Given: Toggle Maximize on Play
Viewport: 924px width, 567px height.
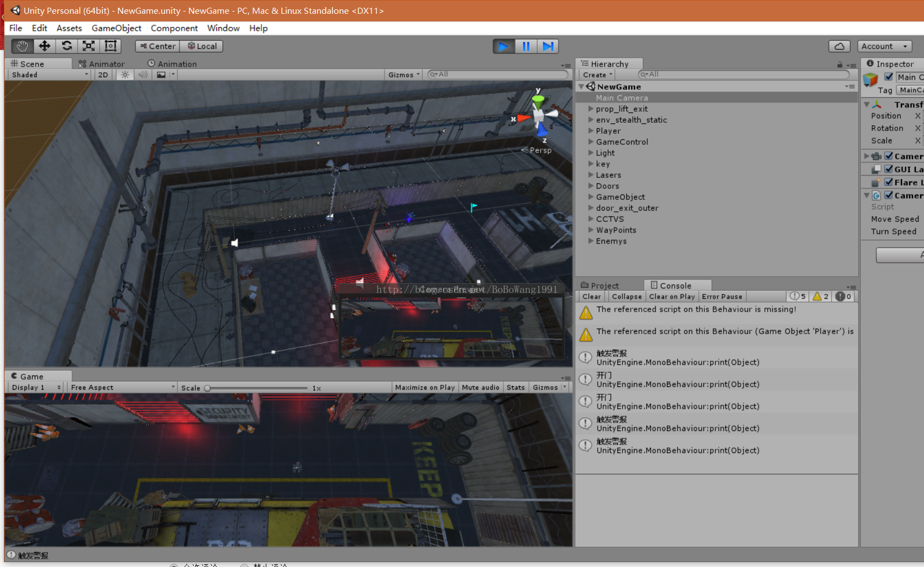Looking at the screenshot, I should click(x=425, y=388).
